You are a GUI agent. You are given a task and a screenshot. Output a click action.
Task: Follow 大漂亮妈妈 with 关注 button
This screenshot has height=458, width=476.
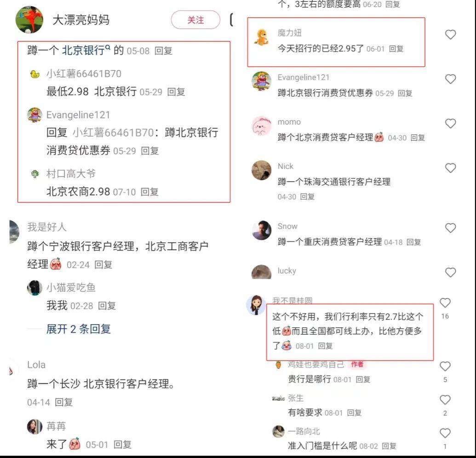coord(195,20)
